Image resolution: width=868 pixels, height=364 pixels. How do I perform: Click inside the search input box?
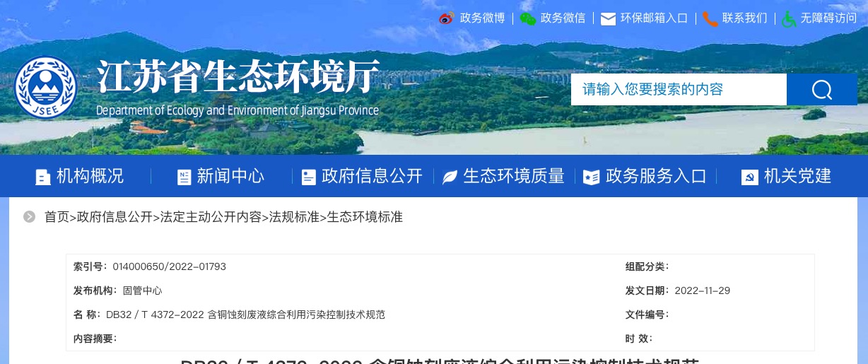pos(679,90)
